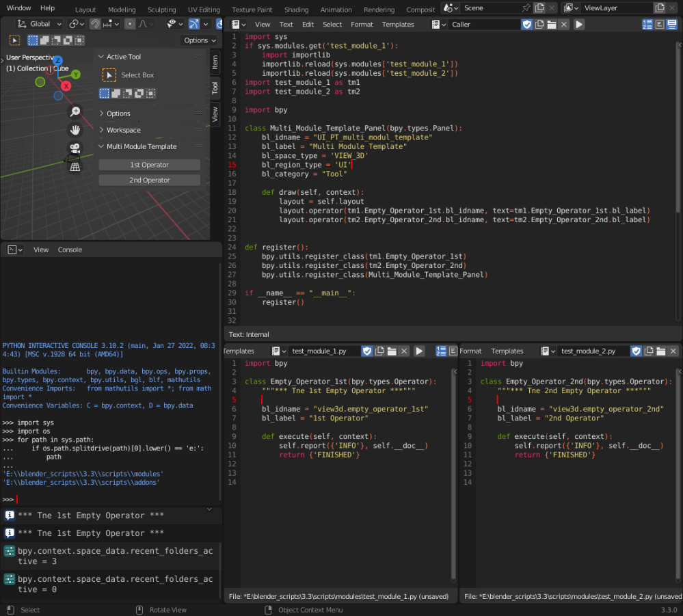The height and width of the screenshot is (616, 683).
Task: Open a text file with the folder icon beside Caller
Action: [x=551, y=24]
